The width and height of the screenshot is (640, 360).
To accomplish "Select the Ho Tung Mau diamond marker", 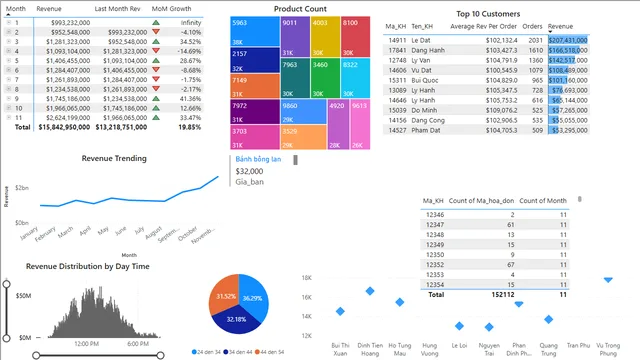I will [400, 302].
